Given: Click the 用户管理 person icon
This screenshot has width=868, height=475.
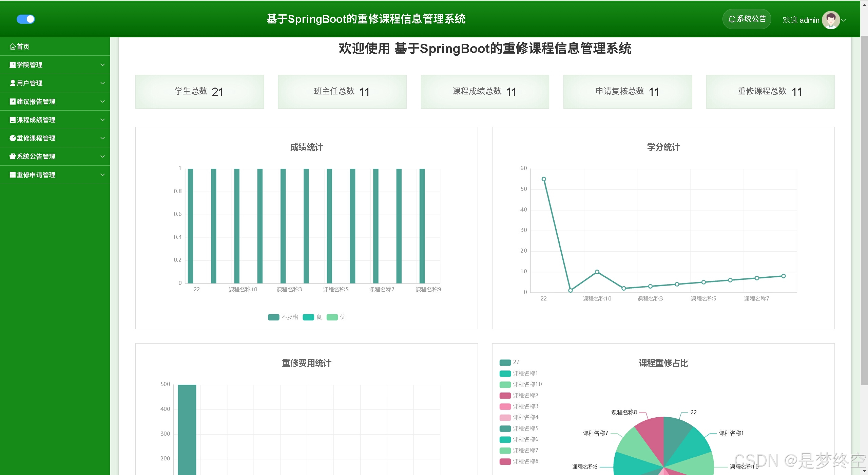Looking at the screenshot, I should [13, 83].
